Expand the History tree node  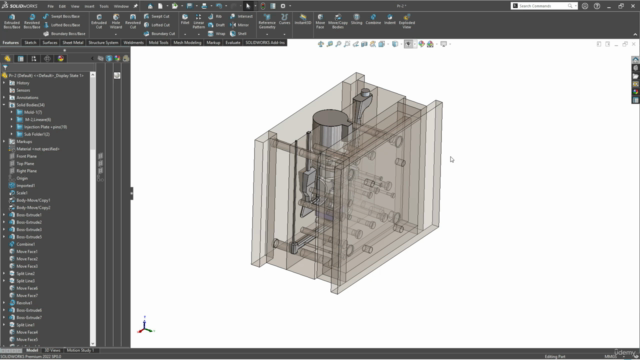click(4, 83)
